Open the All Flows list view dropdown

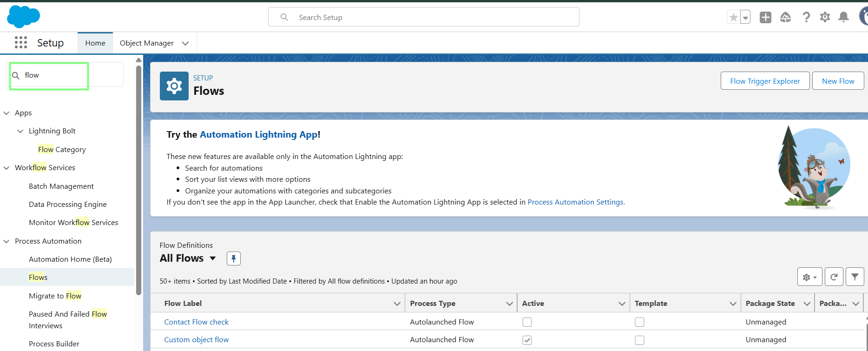pos(213,258)
